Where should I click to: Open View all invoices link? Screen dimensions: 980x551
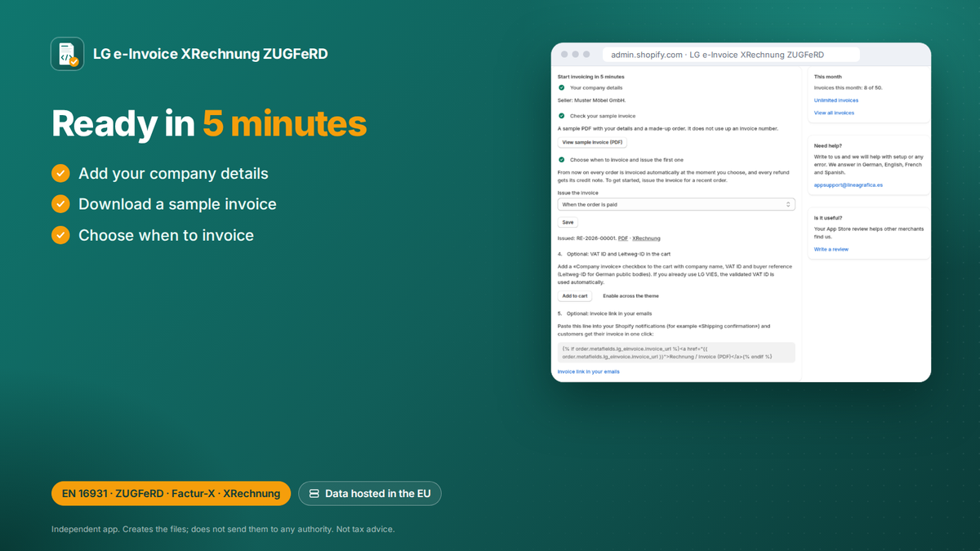click(x=834, y=113)
